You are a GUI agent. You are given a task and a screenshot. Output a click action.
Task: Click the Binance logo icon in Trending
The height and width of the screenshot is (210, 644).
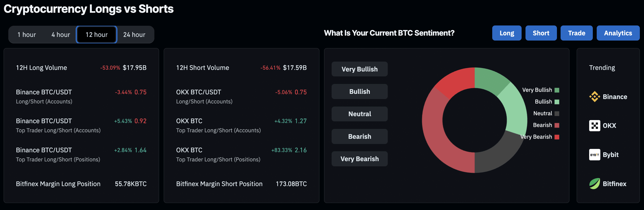click(594, 97)
